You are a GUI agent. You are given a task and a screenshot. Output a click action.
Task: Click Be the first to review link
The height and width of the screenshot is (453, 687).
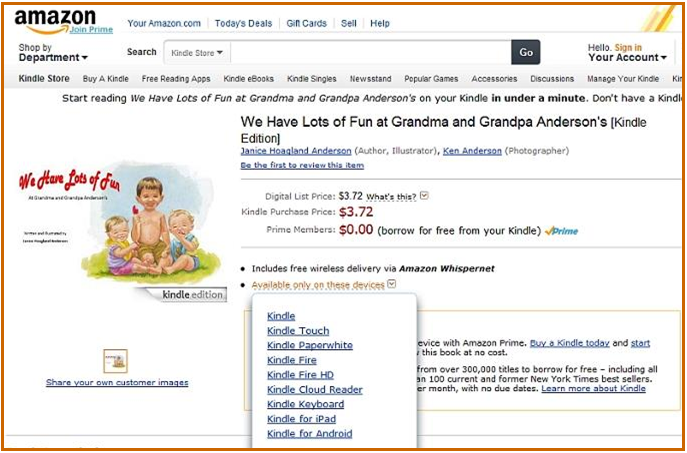(302, 165)
